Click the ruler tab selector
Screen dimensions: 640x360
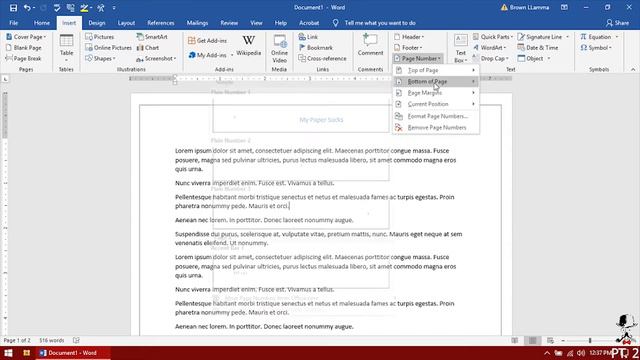tap(5, 79)
